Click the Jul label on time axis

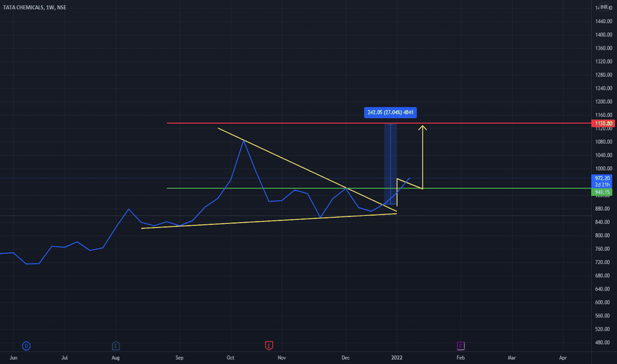point(64,357)
